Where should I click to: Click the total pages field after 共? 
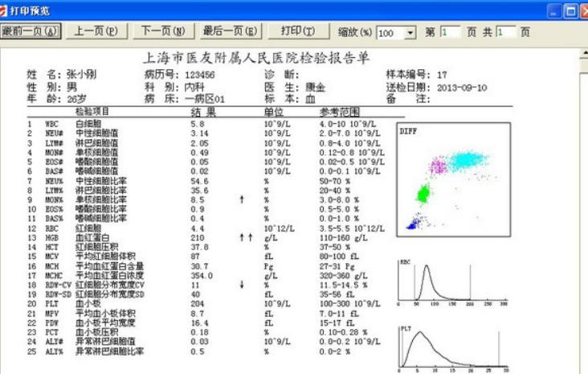[506, 32]
